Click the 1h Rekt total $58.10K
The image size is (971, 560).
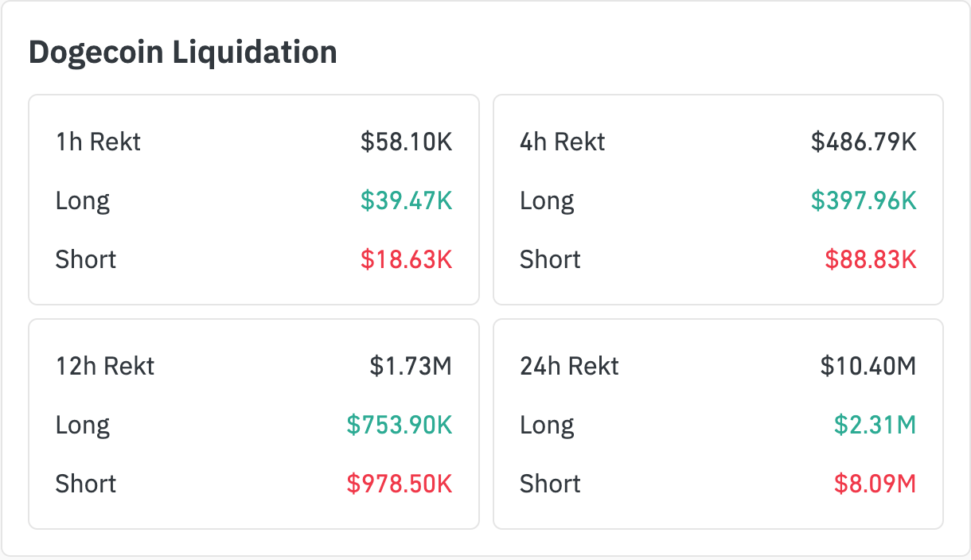tap(406, 142)
